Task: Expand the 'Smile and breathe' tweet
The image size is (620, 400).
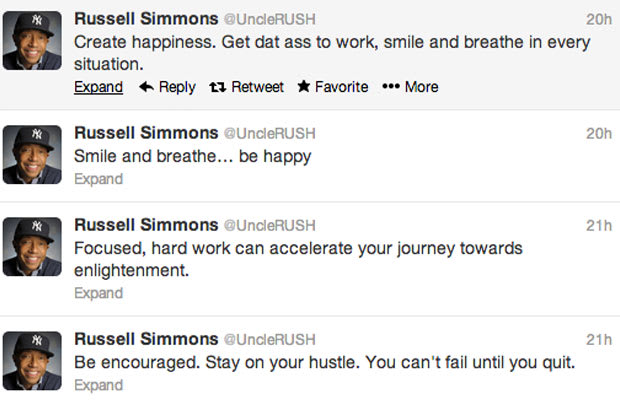Action: tap(98, 179)
